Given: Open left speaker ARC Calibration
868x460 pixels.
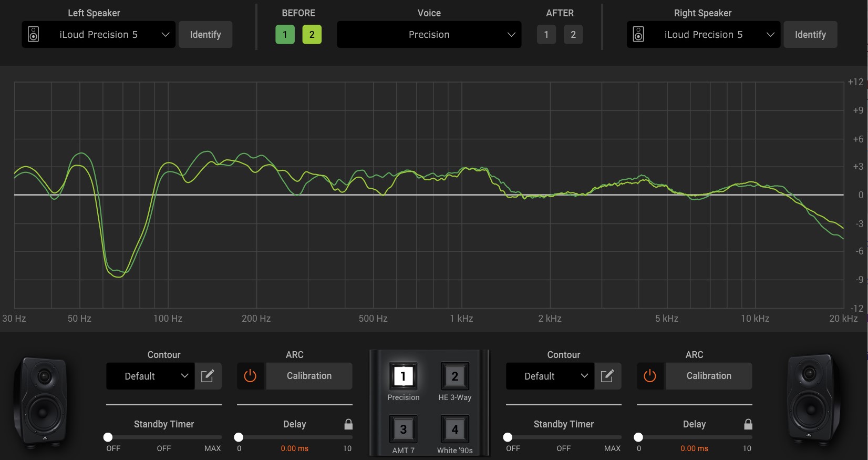Looking at the screenshot, I should (x=309, y=376).
